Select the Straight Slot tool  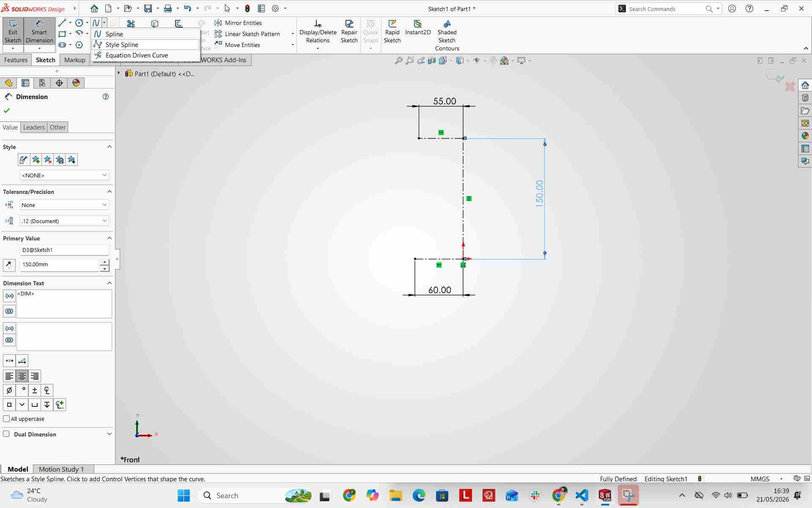click(x=62, y=45)
